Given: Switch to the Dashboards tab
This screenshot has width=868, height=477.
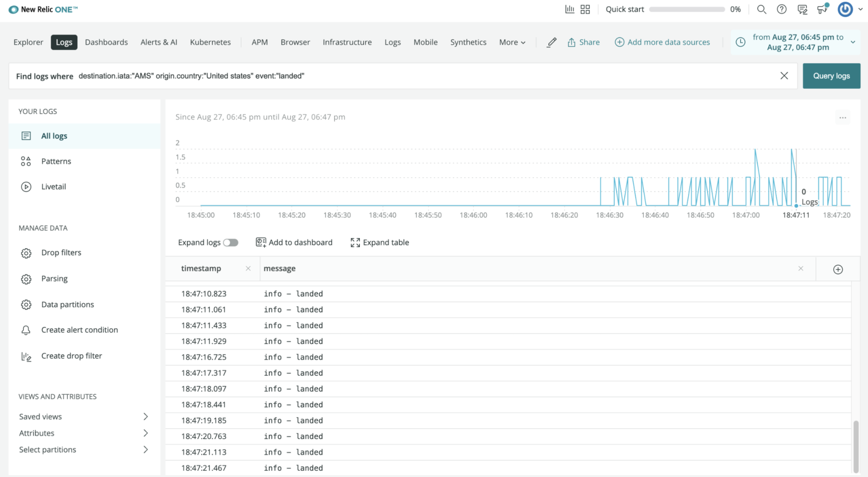Looking at the screenshot, I should tap(106, 42).
